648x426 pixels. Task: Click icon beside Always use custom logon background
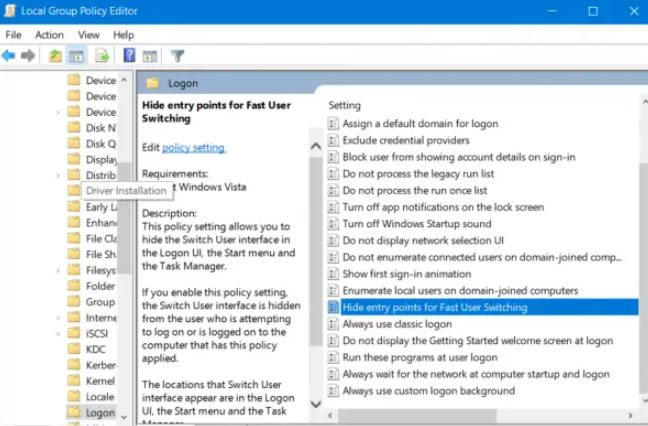(x=333, y=391)
